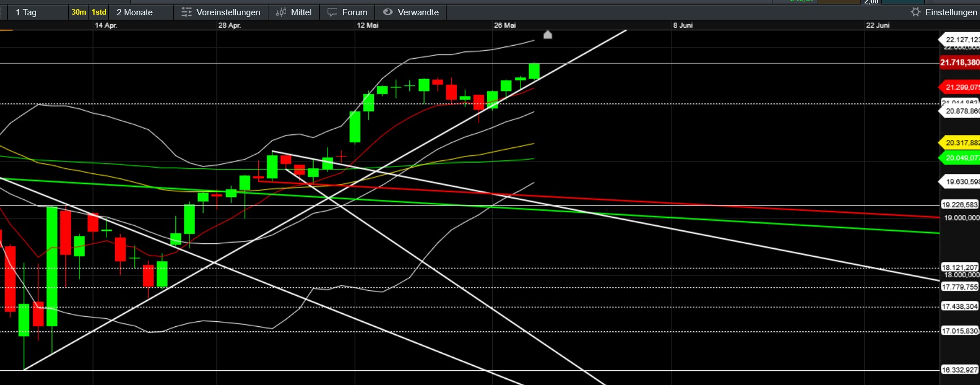
Task: Open the Verwandte menu
Action: pyautogui.click(x=410, y=12)
